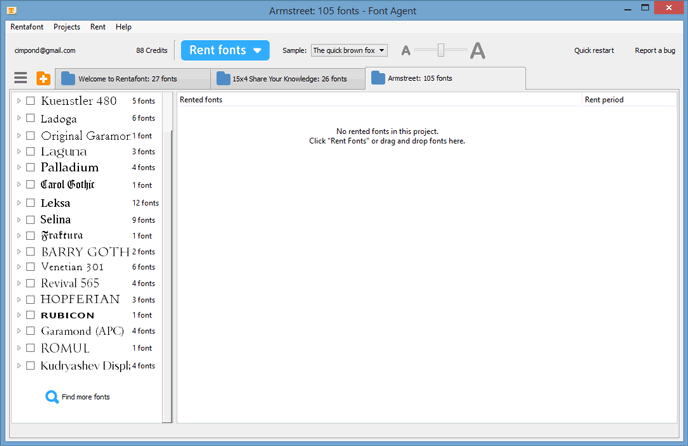Click Quick restart
Image resolution: width=688 pixels, height=446 pixels.
click(594, 50)
